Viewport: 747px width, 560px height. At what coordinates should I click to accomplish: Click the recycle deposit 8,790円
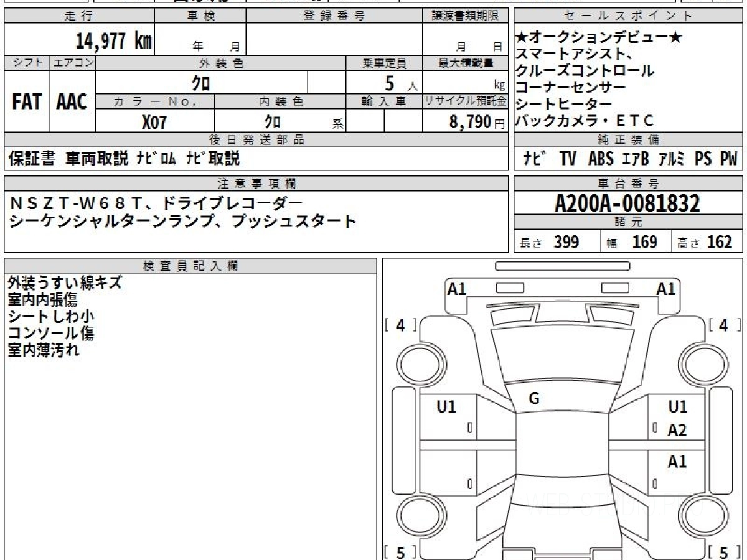pos(477,122)
